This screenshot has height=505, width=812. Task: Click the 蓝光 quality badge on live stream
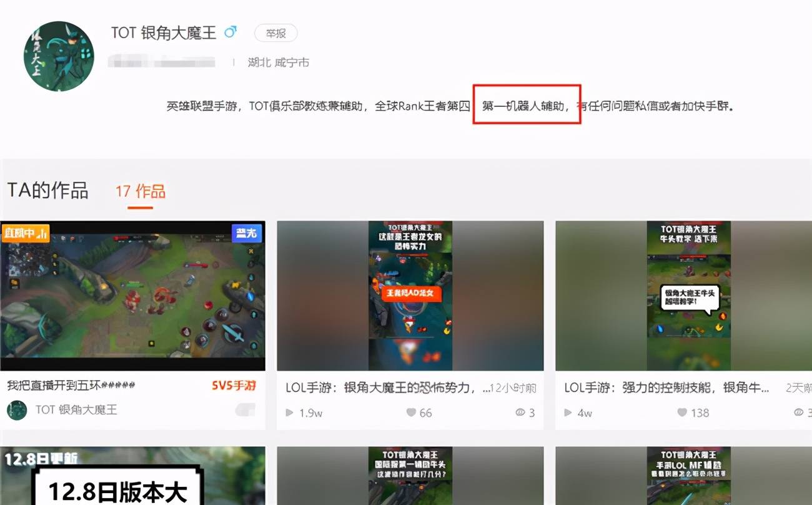tap(246, 233)
